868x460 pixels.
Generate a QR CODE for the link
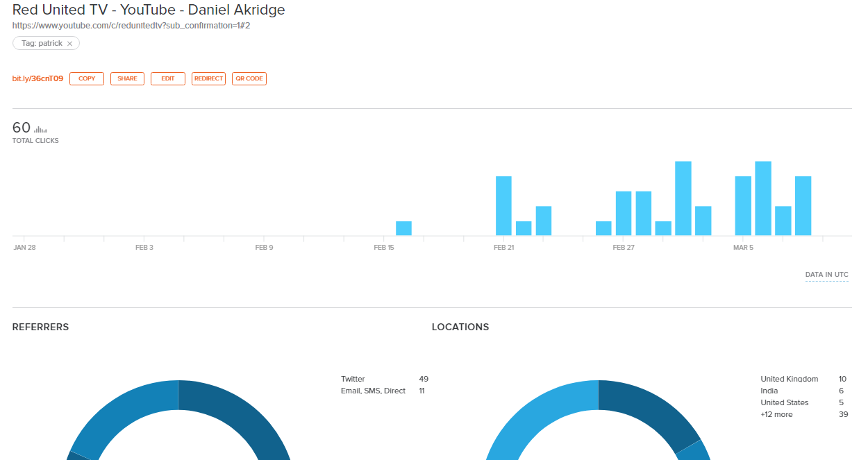coord(249,78)
